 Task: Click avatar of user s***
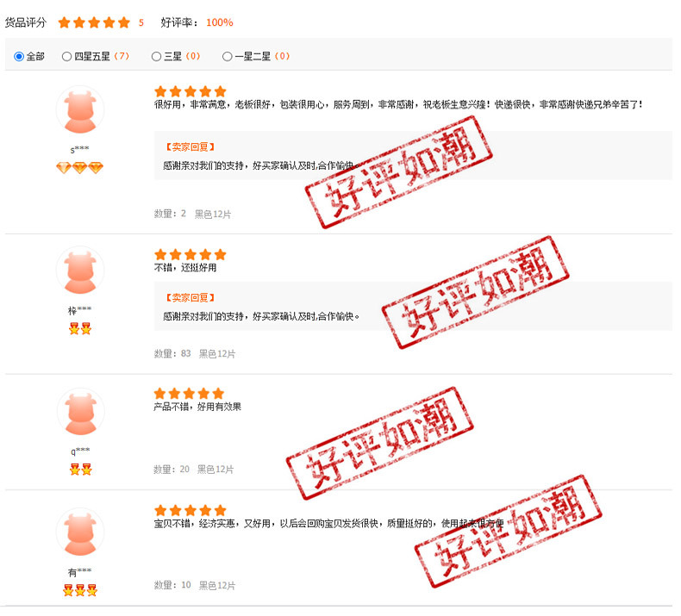pyautogui.click(x=80, y=109)
